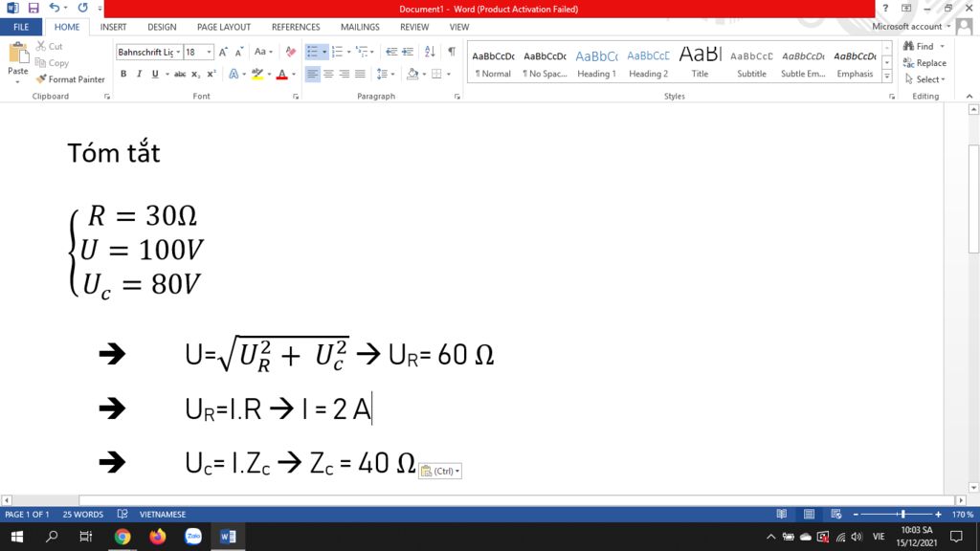Expand the Styles gallery more arrow
The width and height of the screenshot is (980, 551).
(887, 77)
